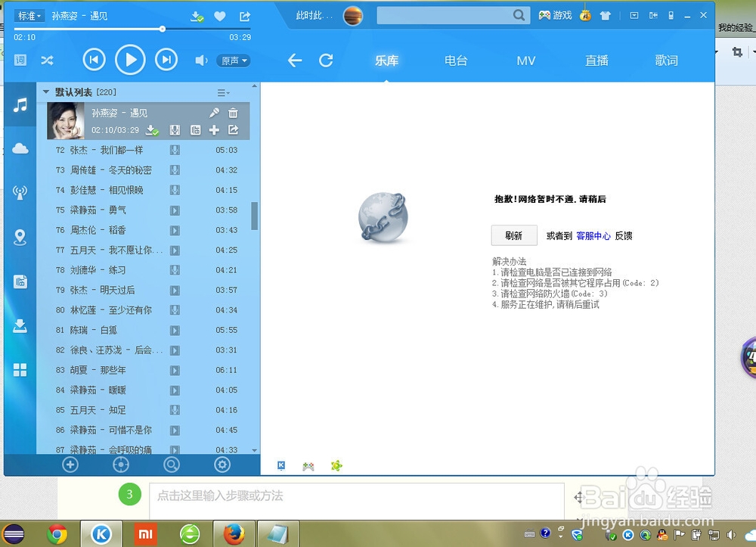Click share icon in current song row

234,130
